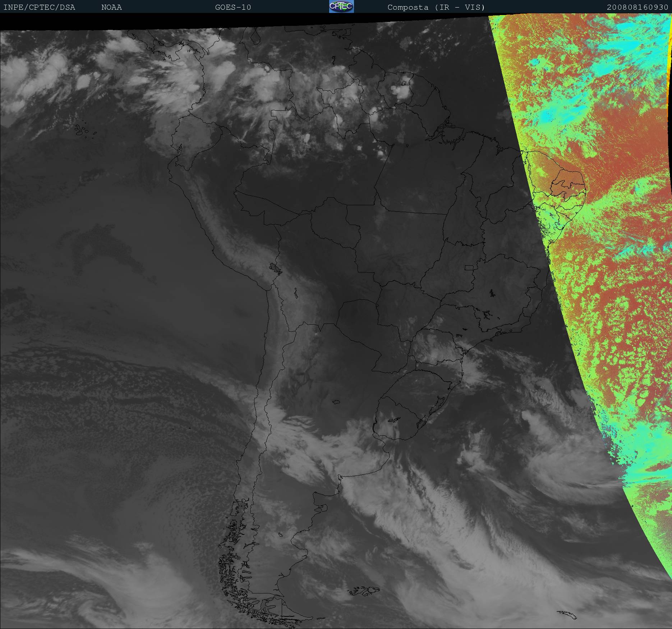Screen dimensions: 672x629
Task: Click the Distrito Federal rectangle in Brazil
Action: pos(469,267)
